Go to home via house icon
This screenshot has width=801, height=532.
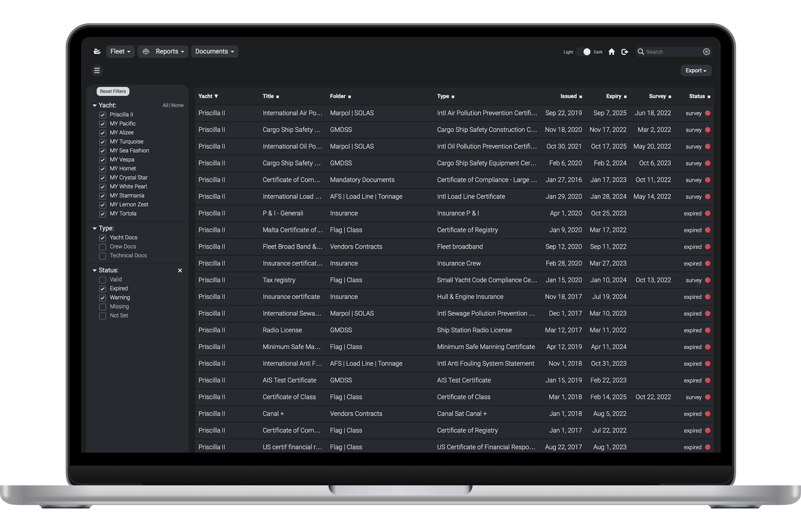point(612,52)
